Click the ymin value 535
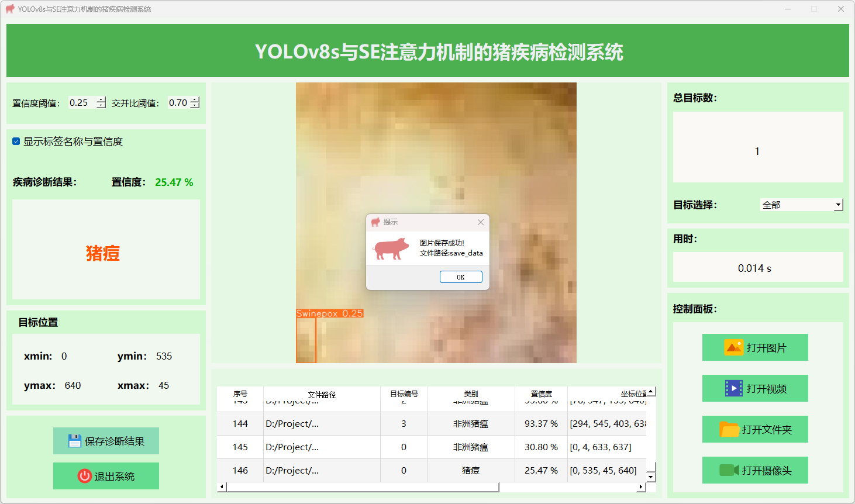This screenshot has height=504, width=855. pyautogui.click(x=164, y=356)
